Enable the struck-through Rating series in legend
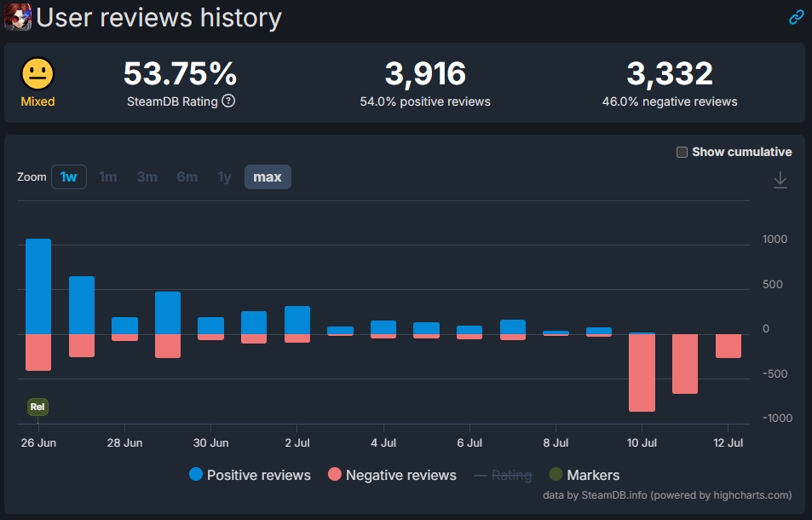The image size is (812, 520). (x=503, y=475)
